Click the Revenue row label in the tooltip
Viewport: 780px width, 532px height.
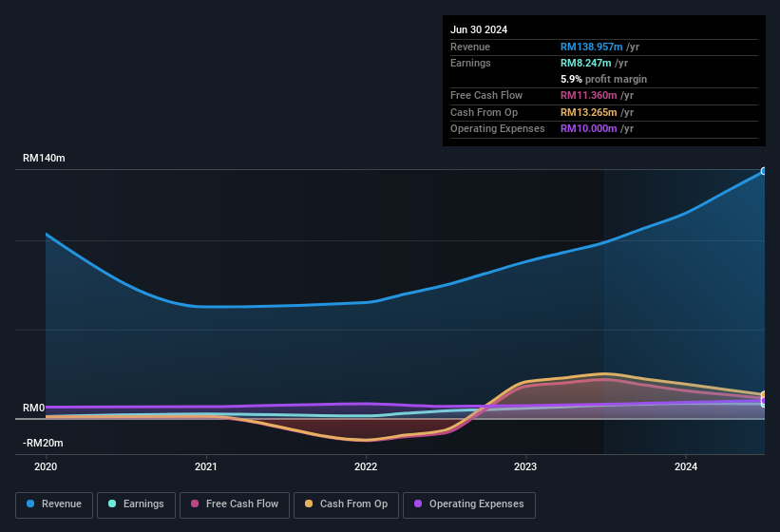click(470, 47)
